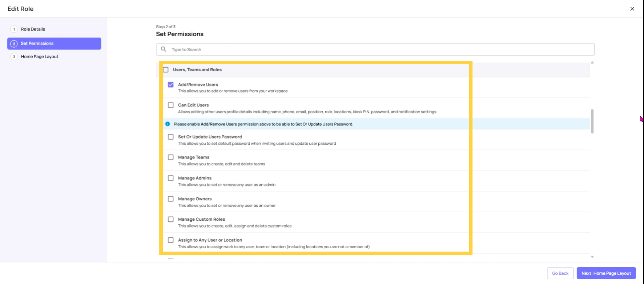
Task: Click step 1 circle icon for Role Details
Action: (x=14, y=29)
